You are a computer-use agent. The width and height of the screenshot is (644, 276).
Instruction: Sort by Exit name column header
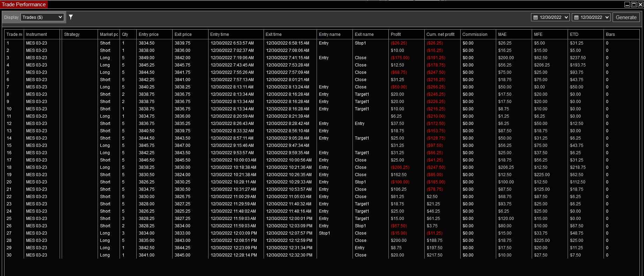[371, 34]
